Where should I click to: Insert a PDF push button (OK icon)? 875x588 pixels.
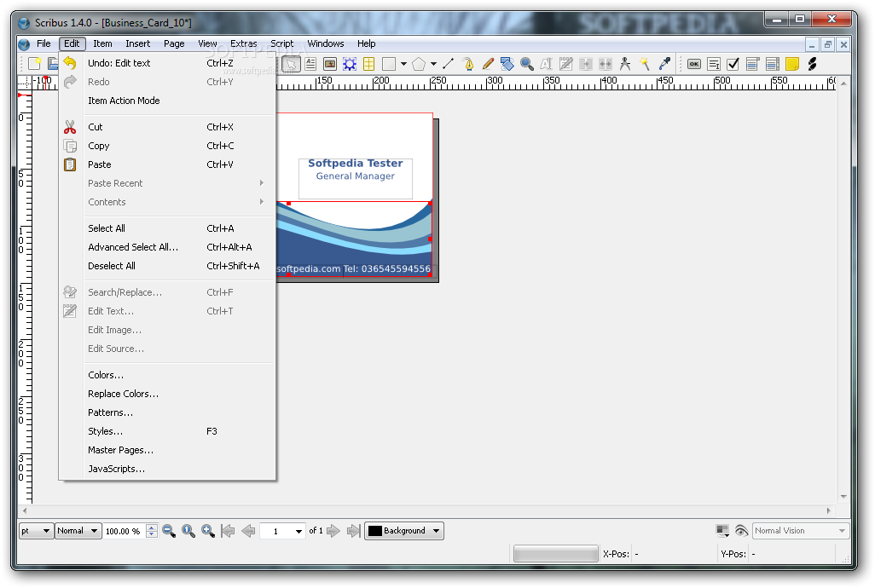pos(693,64)
